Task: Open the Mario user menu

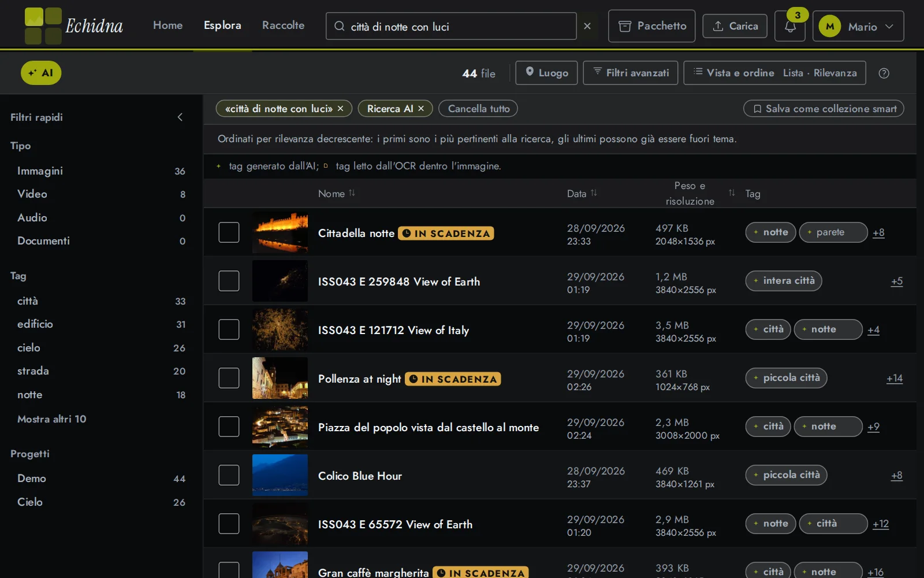Action: (858, 26)
